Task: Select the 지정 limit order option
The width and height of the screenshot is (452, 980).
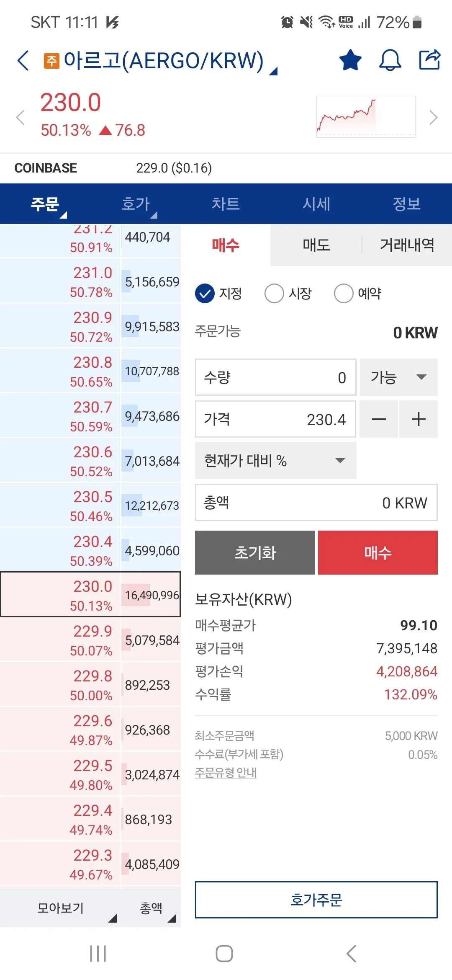Action: 218,293
